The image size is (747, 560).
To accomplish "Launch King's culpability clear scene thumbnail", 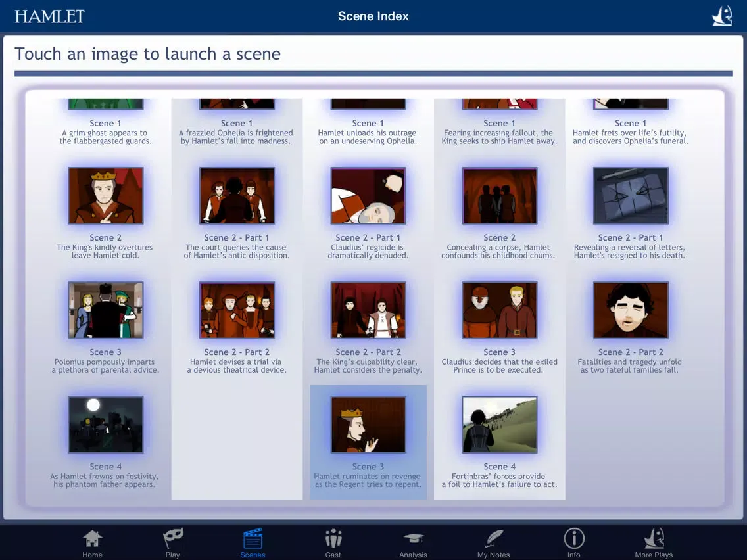I will tap(368, 310).
